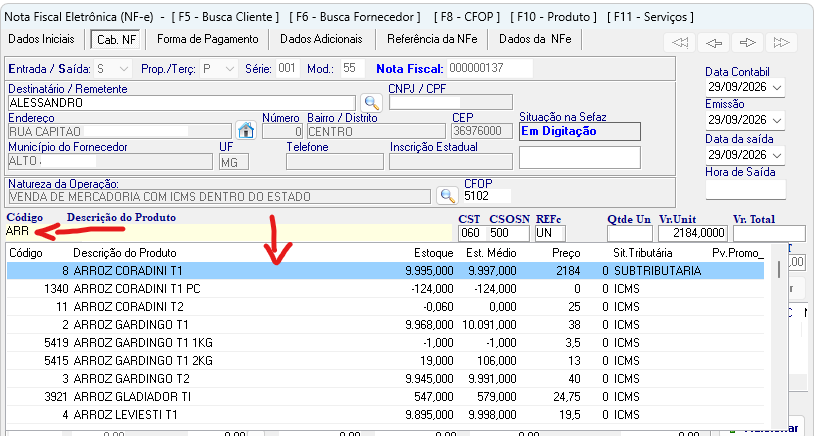Select the Cab. NF tab

tap(116, 40)
